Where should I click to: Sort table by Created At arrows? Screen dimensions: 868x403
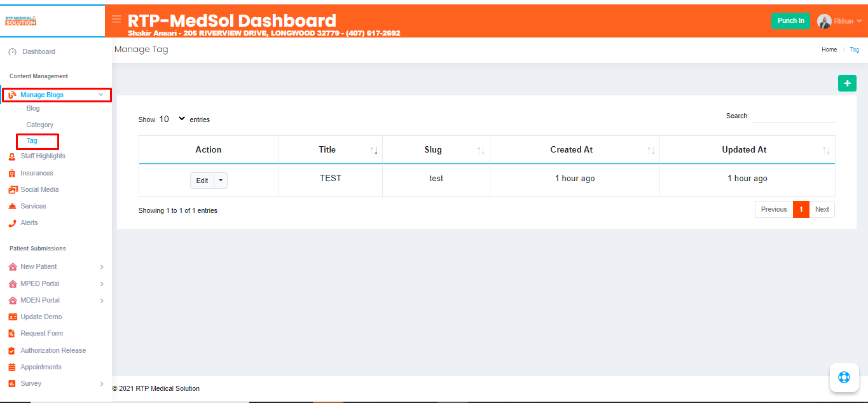651,150
